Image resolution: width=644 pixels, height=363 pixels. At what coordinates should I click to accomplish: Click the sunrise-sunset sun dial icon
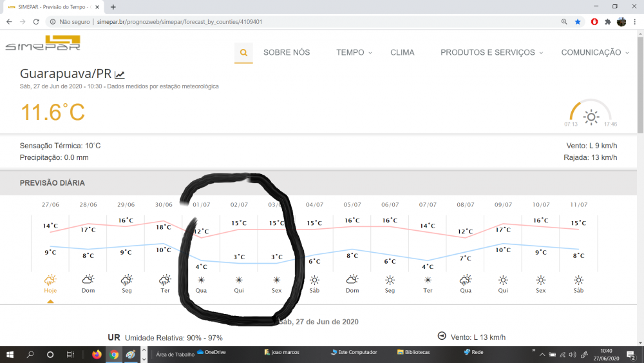(x=591, y=117)
